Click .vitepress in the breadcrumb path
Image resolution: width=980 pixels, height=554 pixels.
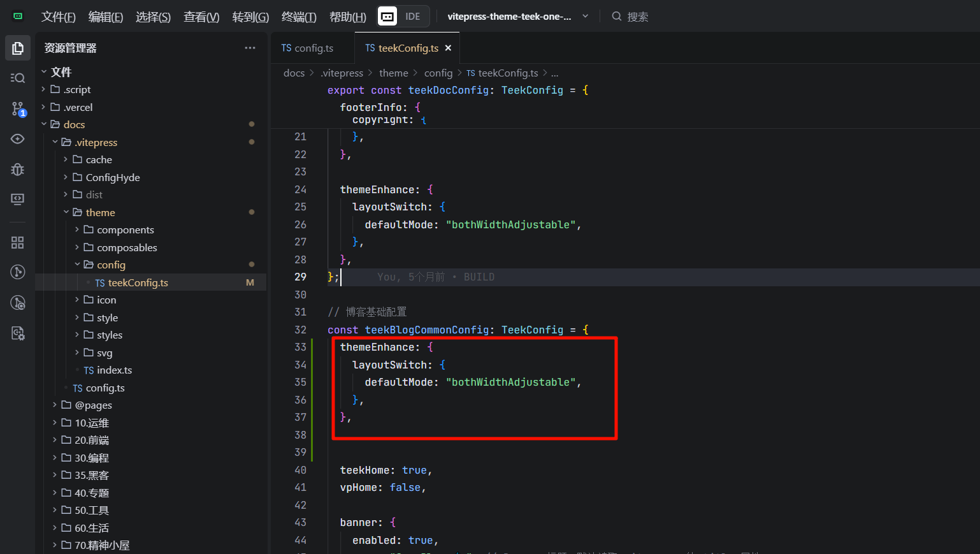pyautogui.click(x=342, y=73)
